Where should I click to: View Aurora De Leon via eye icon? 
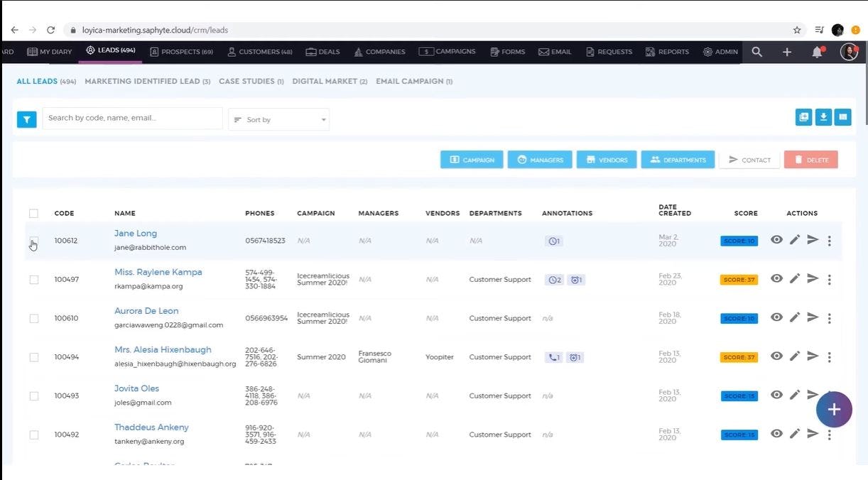click(x=776, y=317)
